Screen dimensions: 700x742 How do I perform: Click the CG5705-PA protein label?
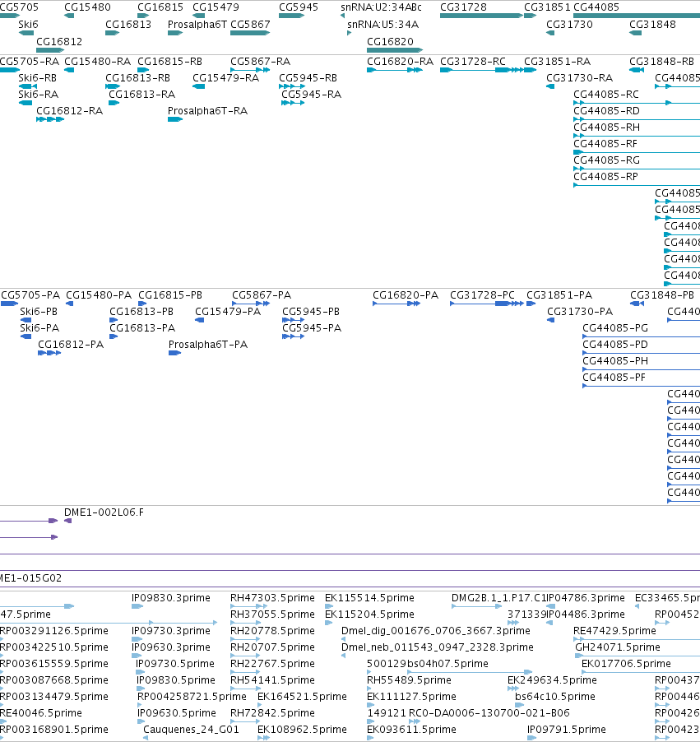tap(30, 295)
